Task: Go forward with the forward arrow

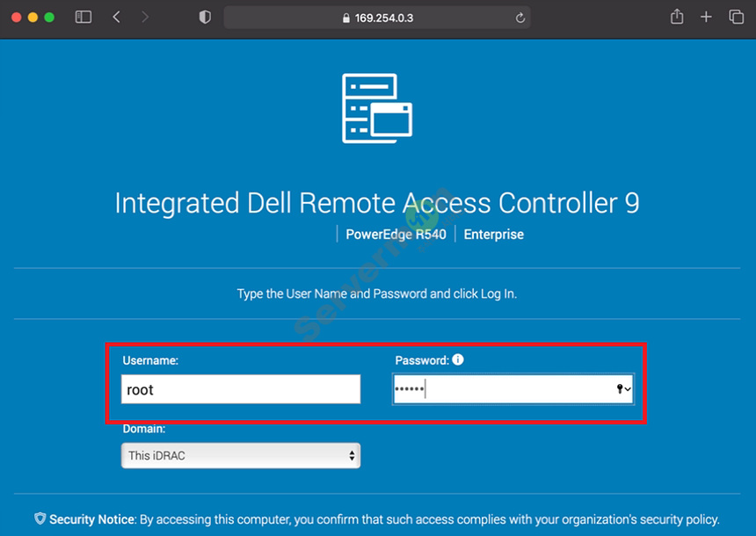Action: tap(145, 18)
